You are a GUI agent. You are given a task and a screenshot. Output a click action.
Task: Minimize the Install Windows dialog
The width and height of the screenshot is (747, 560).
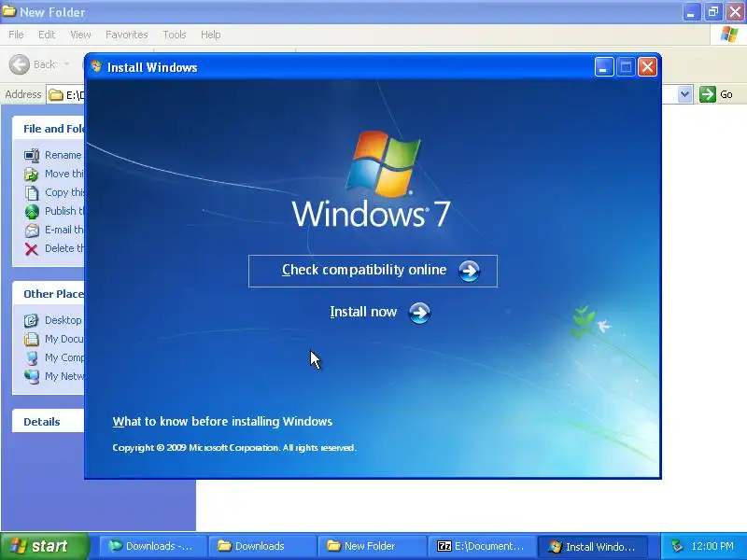click(x=603, y=67)
